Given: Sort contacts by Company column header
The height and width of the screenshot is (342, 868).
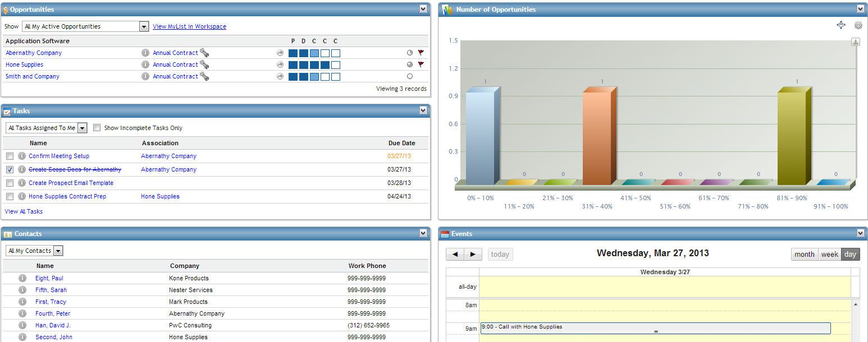Looking at the screenshot, I should [x=185, y=266].
